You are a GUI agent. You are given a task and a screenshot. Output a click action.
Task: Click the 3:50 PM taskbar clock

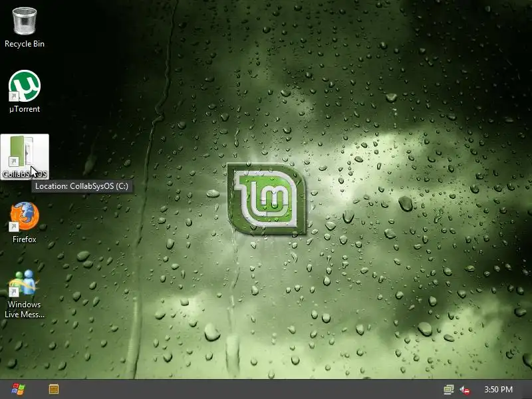tap(498, 389)
